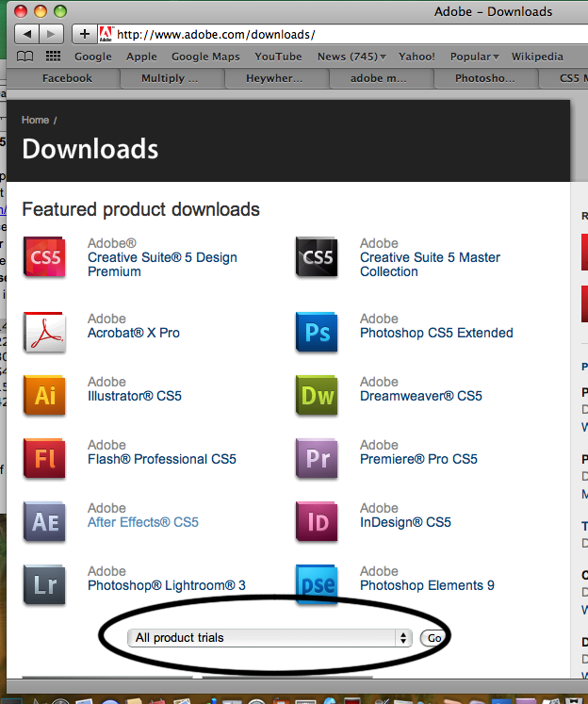588x704 pixels.
Task: Go forward with the Safari forward arrow
Action: tap(51, 34)
